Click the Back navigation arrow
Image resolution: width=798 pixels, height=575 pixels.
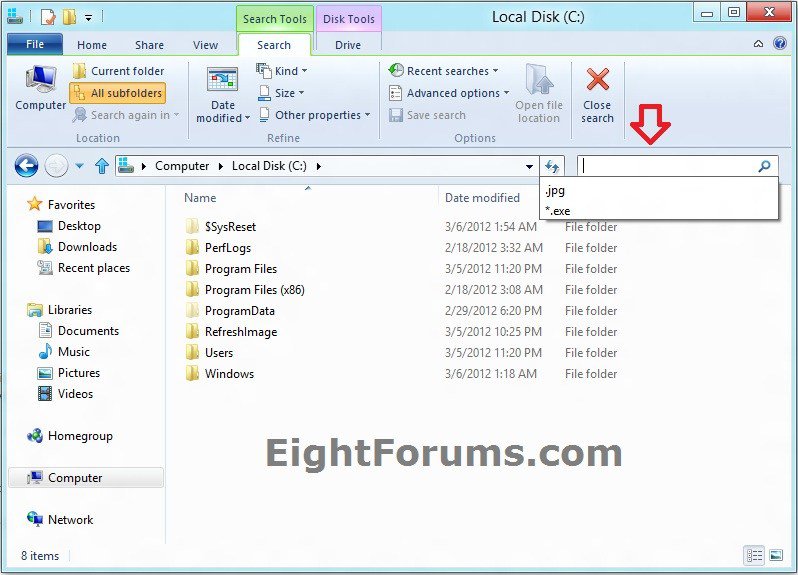click(x=26, y=166)
